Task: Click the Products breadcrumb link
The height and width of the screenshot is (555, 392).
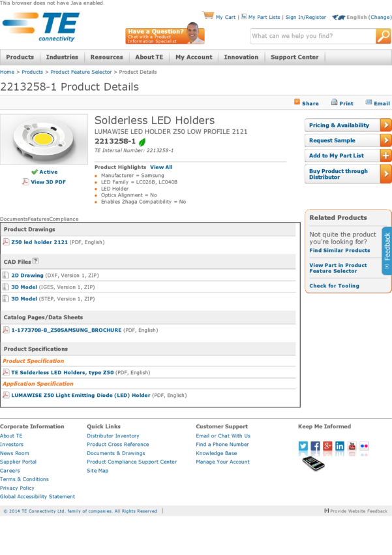Action: pos(32,72)
